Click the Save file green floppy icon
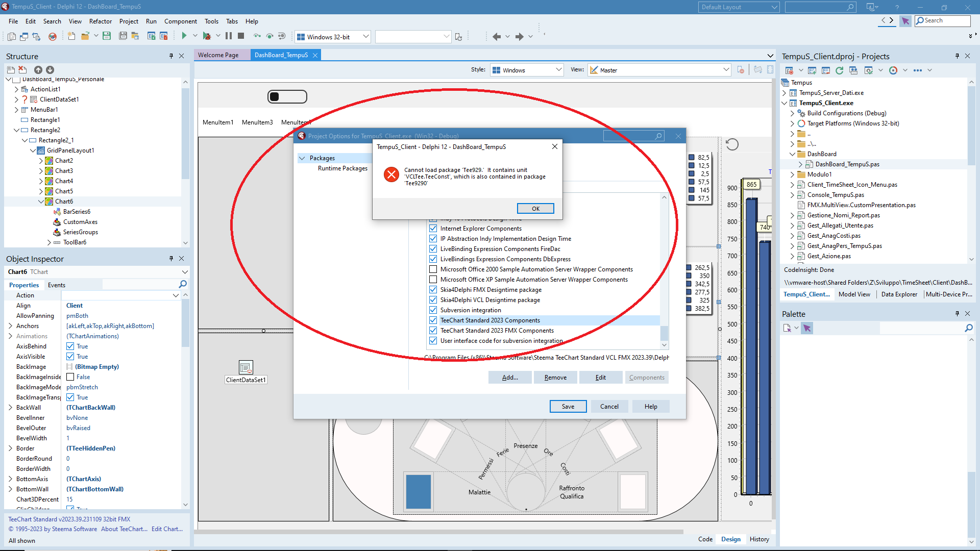980x551 pixels. 107,36
